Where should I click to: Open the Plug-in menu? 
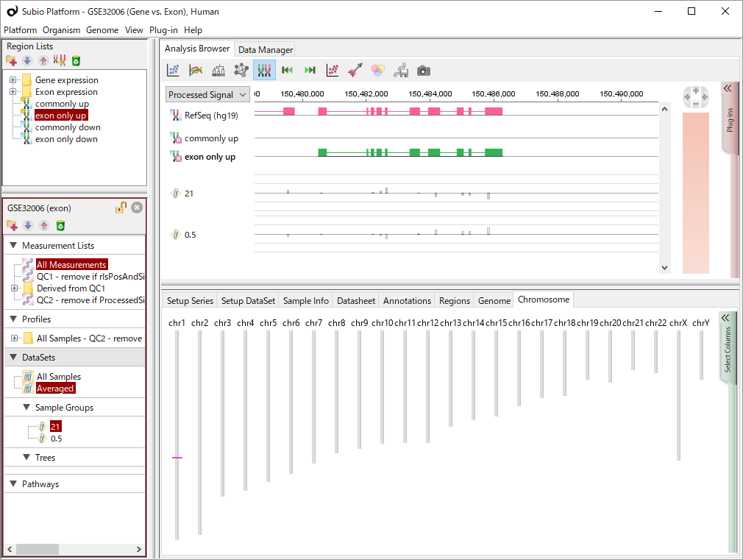[163, 30]
